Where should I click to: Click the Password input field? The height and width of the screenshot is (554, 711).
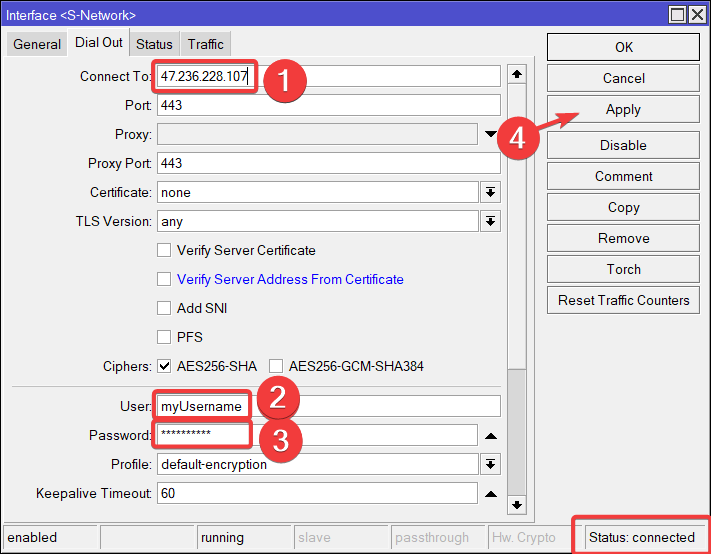pyautogui.click(x=317, y=435)
